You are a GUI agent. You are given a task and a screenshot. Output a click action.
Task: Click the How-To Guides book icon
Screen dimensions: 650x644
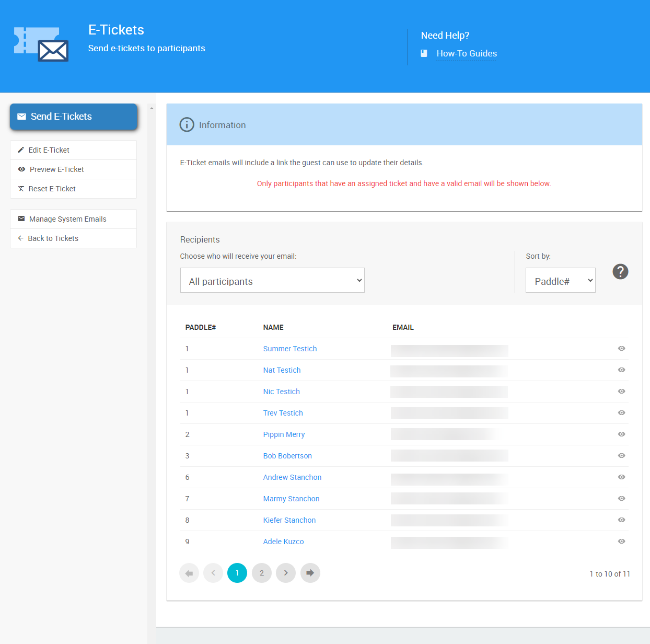424,53
